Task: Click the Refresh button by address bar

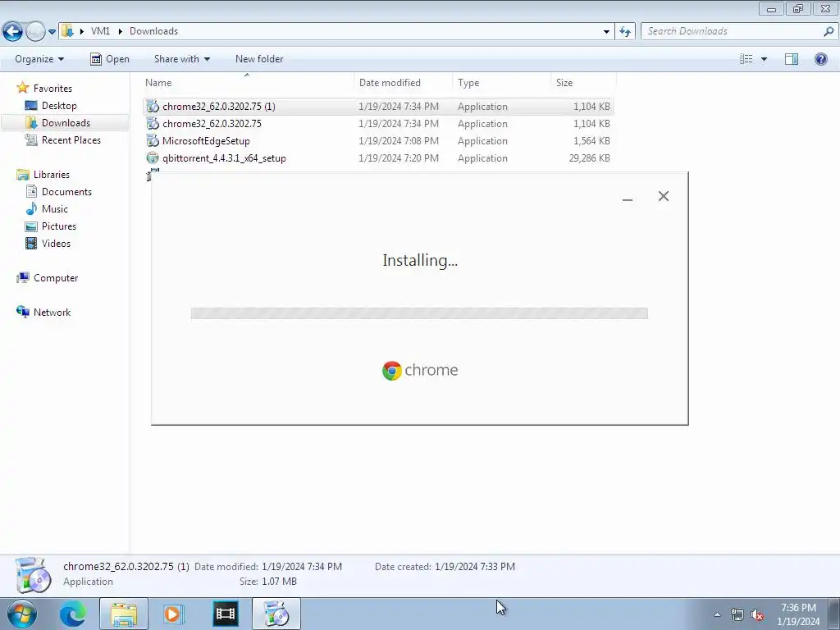Action: click(624, 32)
